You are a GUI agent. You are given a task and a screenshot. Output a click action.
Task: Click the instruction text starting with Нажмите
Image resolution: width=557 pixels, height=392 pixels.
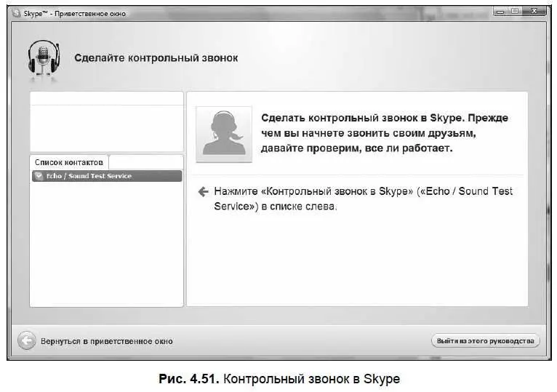363,199
